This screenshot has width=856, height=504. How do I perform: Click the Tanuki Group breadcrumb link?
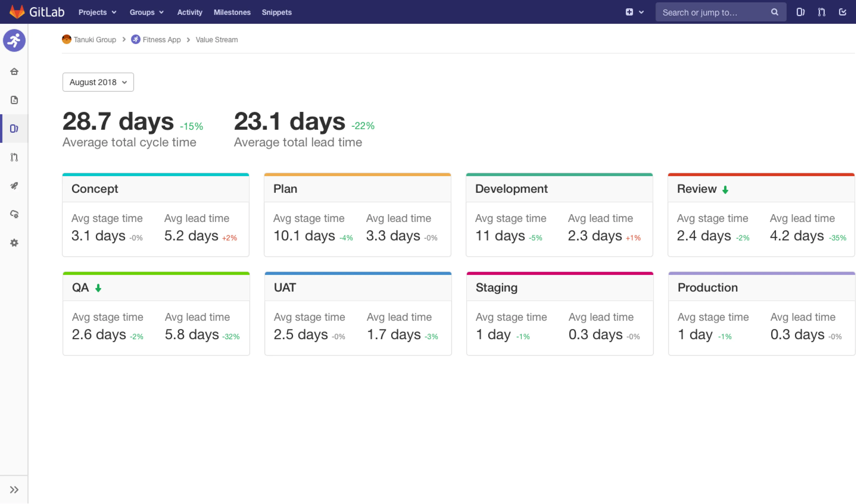pos(94,40)
